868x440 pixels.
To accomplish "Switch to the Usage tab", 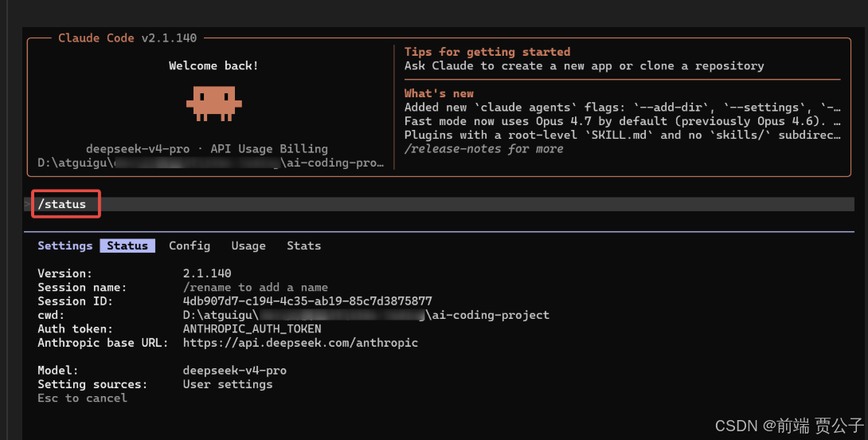I will (x=248, y=246).
